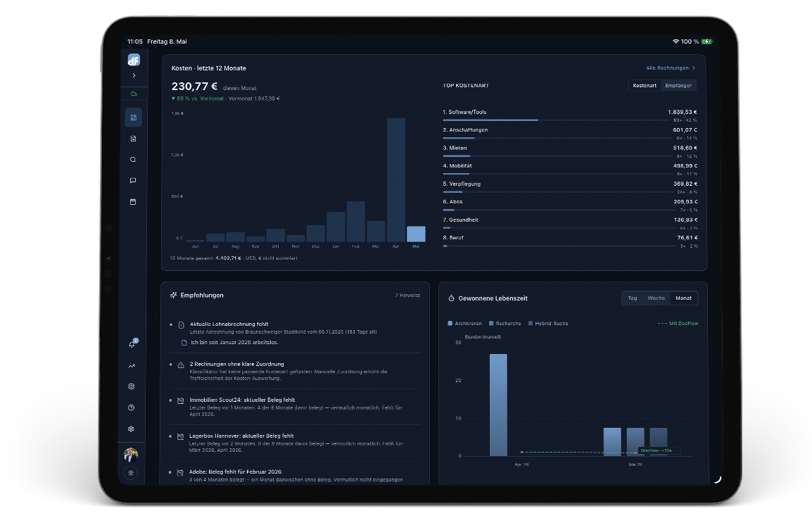Click the tall Apr 26 bar in Lebenszeit chart

(498, 405)
